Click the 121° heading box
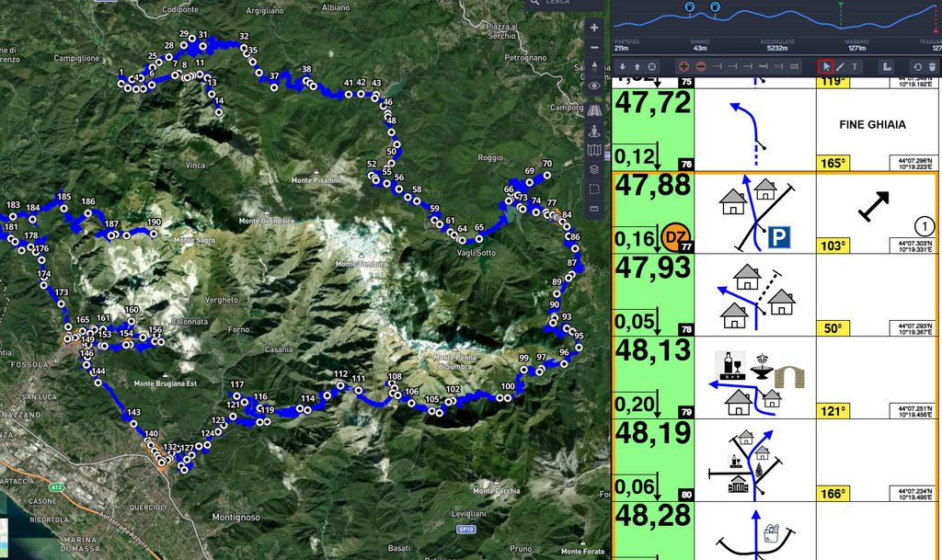The width and height of the screenshot is (942, 560). [x=833, y=411]
